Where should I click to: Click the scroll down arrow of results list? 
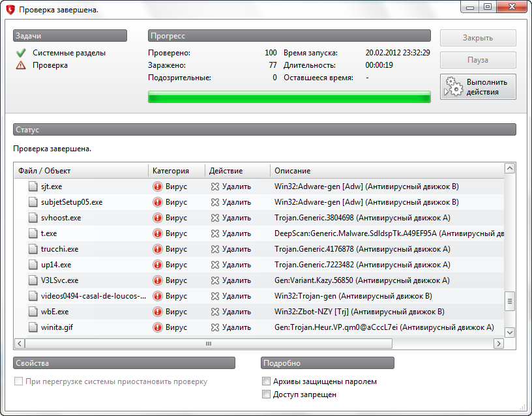coord(509,333)
